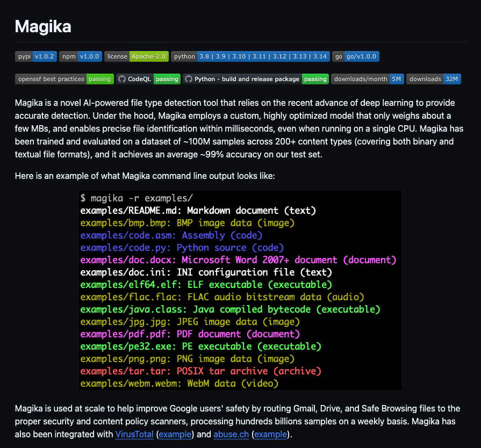Click 'examples/doc.ini: INI configuration file' line
The width and height of the screenshot is (481, 448).
click(206, 272)
